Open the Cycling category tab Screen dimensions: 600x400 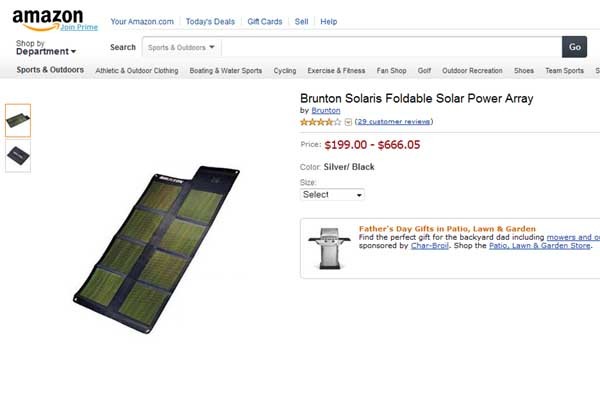[285, 71]
